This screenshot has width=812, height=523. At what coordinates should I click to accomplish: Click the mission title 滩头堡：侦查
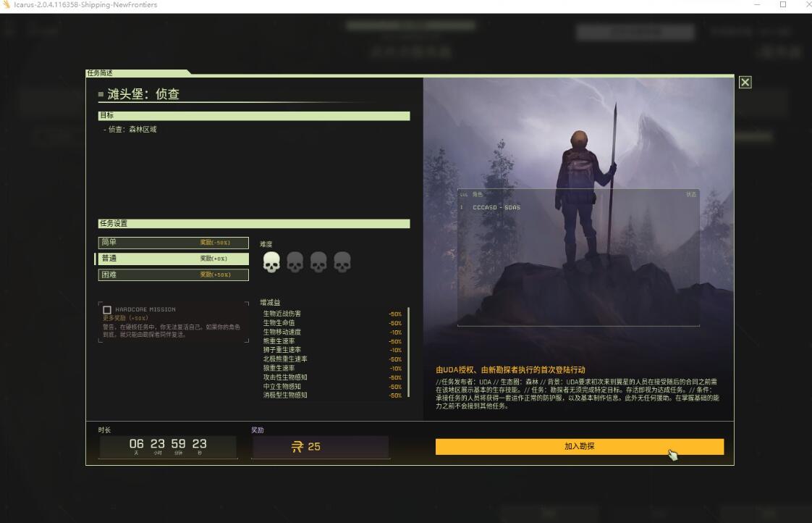[143, 94]
